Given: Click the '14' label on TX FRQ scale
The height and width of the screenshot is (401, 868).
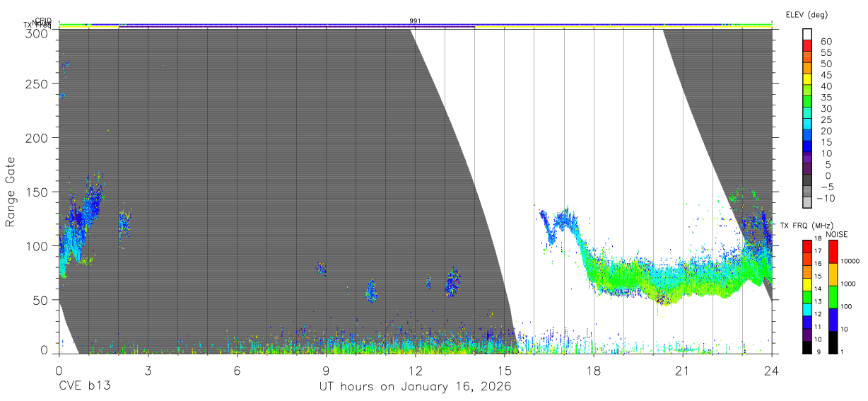Looking at the screenshot, I should [818, 289].
